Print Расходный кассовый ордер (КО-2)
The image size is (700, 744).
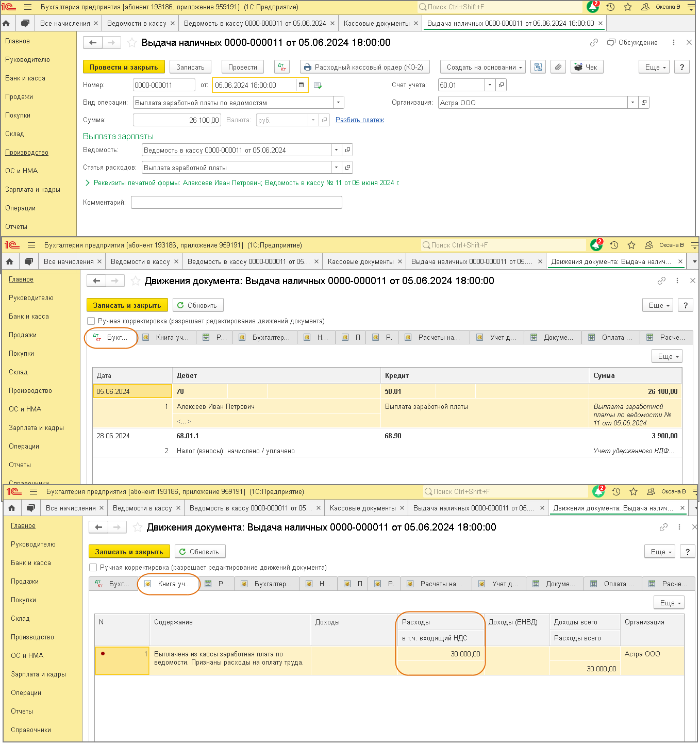(x=364, y=67)
